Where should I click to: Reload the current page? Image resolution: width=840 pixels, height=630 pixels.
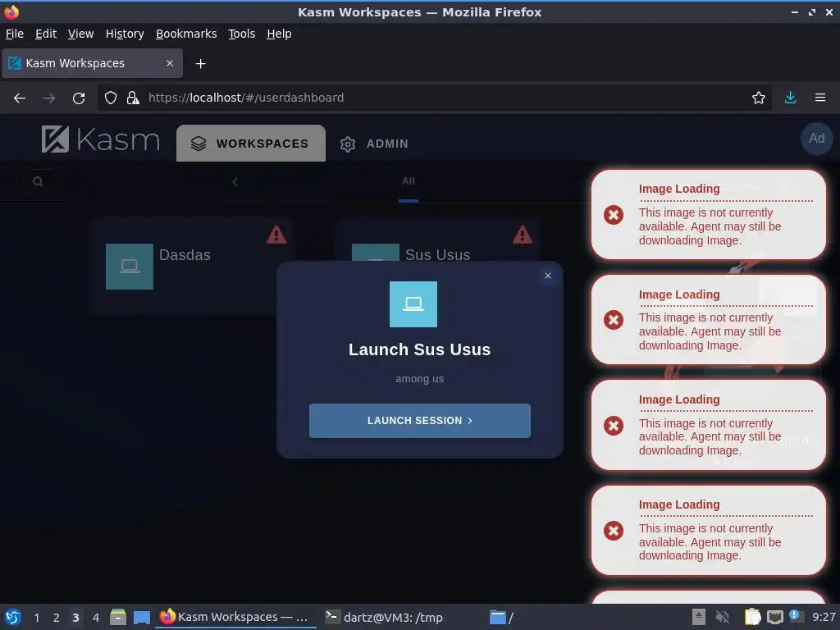[79, 98]
